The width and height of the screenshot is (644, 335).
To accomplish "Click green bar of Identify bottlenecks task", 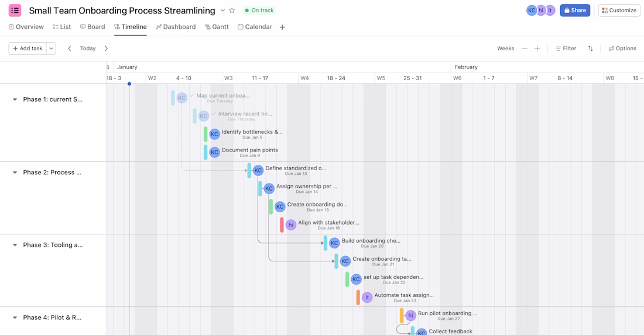I will coord(205,134).
